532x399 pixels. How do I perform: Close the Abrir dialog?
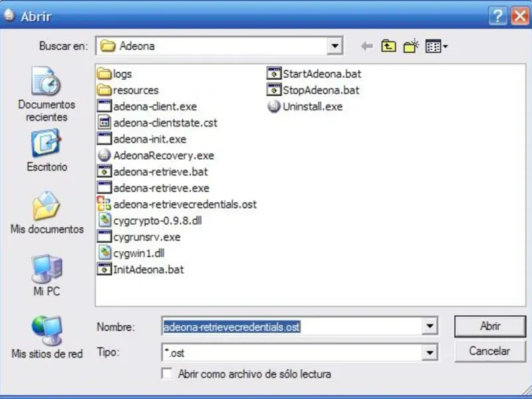519,16
